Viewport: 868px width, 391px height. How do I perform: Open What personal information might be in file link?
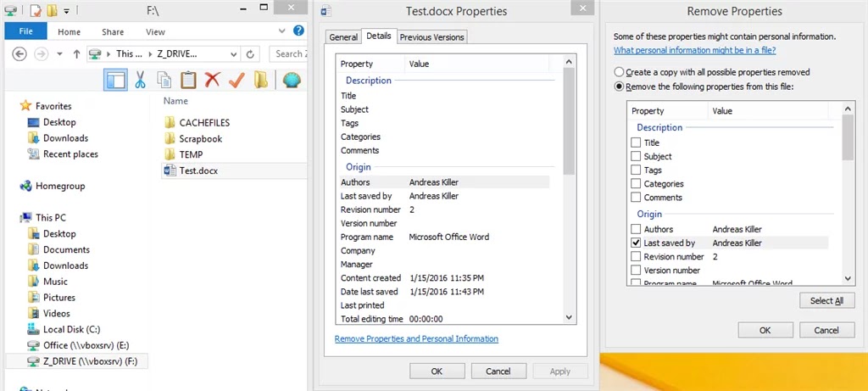[x=694, y=50]
